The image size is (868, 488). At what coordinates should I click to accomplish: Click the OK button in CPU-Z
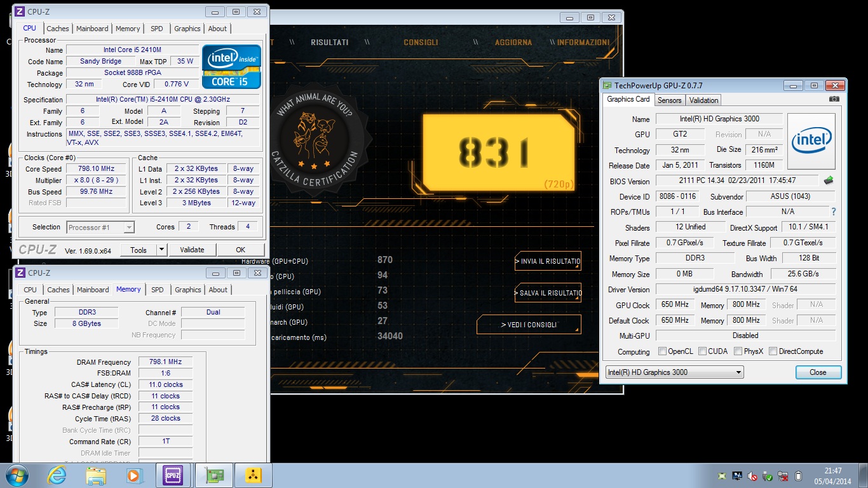[x=240, y=250]
